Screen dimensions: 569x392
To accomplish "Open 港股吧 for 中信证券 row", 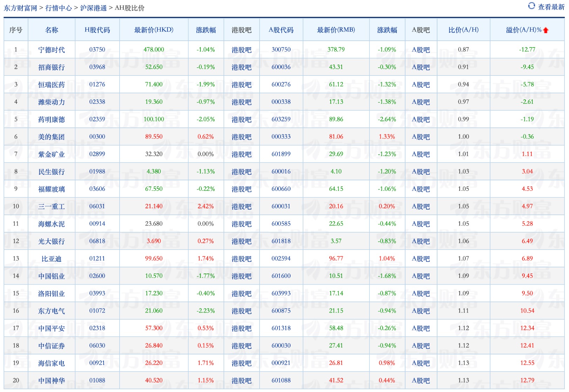I will pyautogui.click(x=241, y=346).
